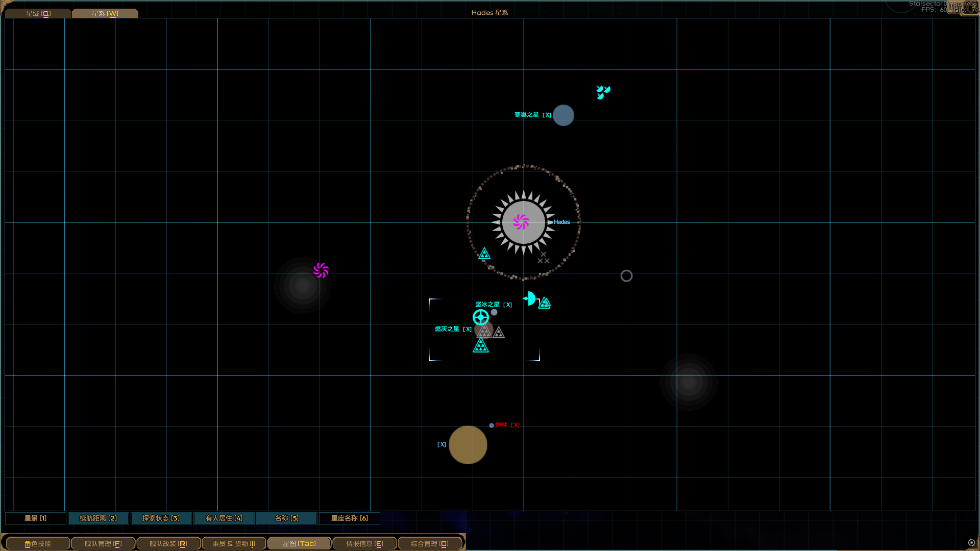This screenshot has width=980, height=551.
Task: Open 乘员 & 货物 [I] screen
Action: 234,544
